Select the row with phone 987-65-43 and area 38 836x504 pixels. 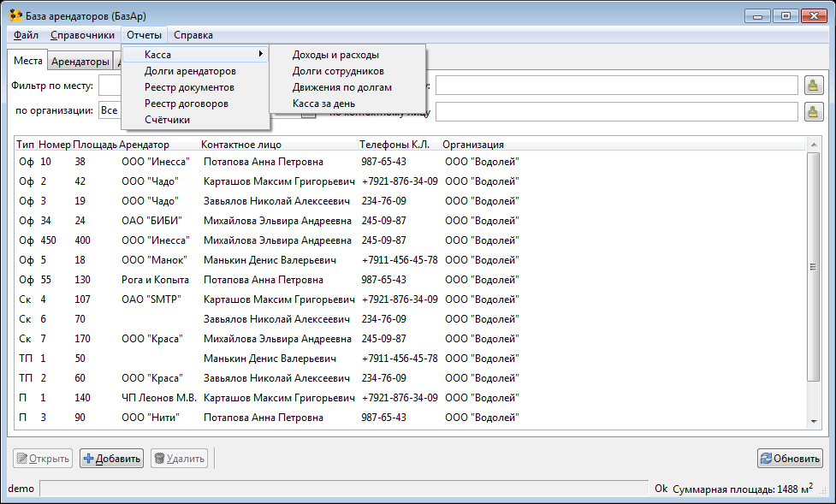point(411,162)
